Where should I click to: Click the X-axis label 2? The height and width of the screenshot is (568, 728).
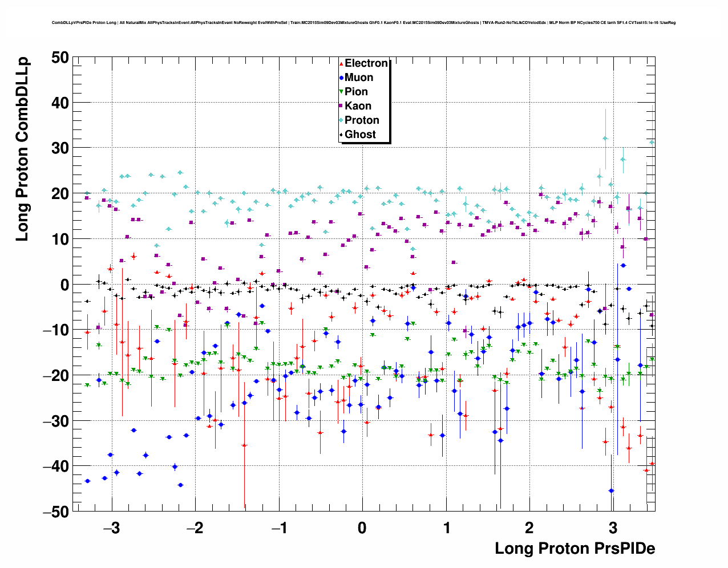[x=529, y=528]
